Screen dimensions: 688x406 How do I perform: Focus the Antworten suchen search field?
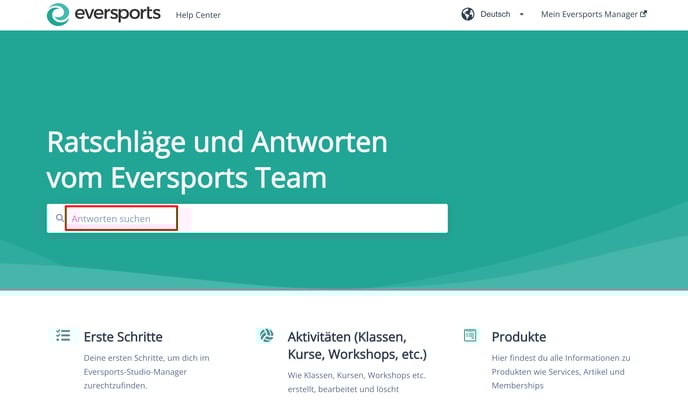(247, 218)
